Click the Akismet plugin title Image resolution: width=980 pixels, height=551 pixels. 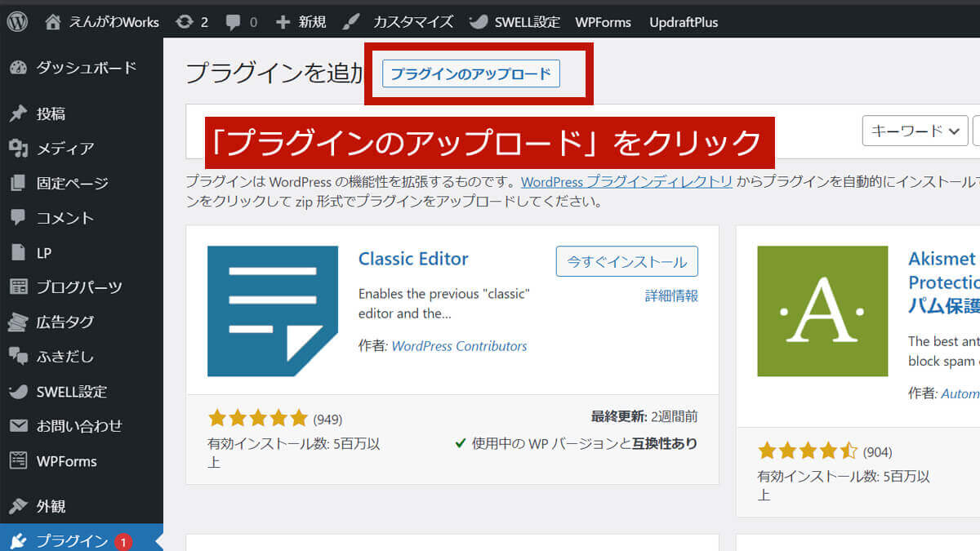tap(944, 282)
